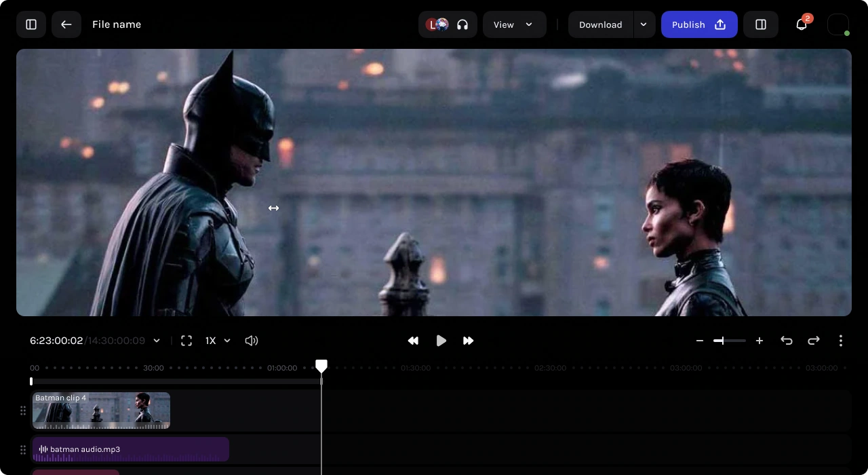
Task: Redo the last action
Action: tap(814, 341)
